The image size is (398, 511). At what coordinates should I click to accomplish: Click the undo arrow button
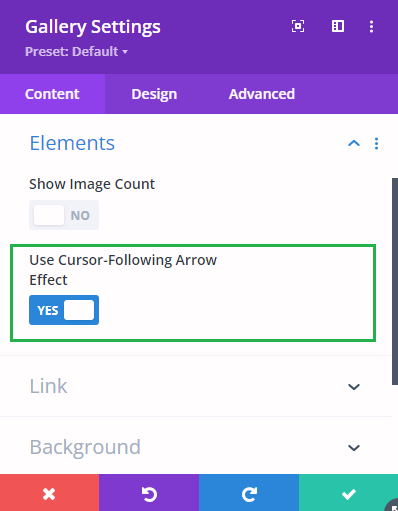(149, 493)
